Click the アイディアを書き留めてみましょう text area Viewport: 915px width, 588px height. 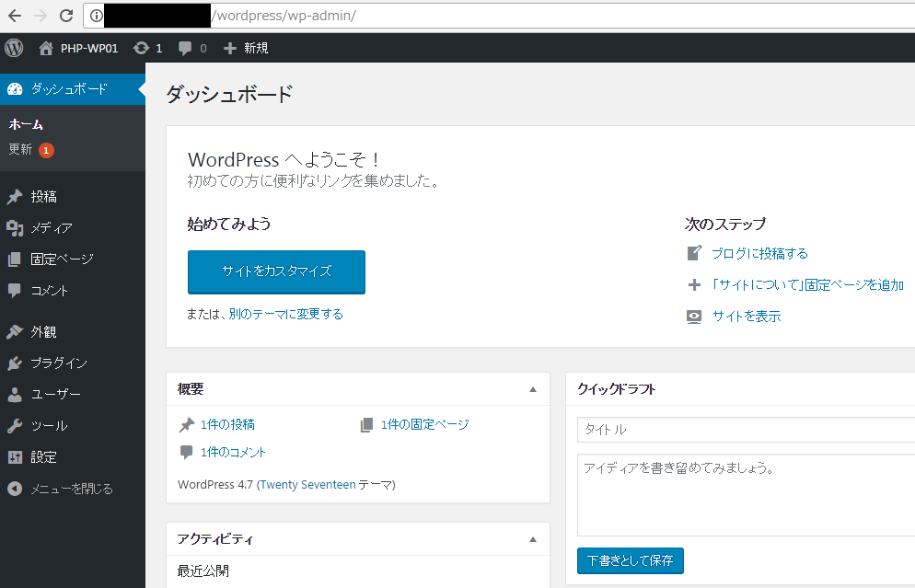coord(746,495)
